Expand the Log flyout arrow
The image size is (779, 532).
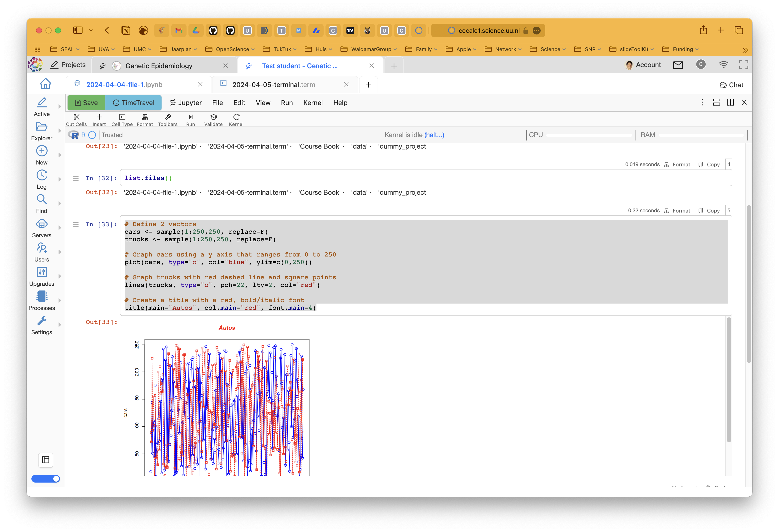pos(60,179)
